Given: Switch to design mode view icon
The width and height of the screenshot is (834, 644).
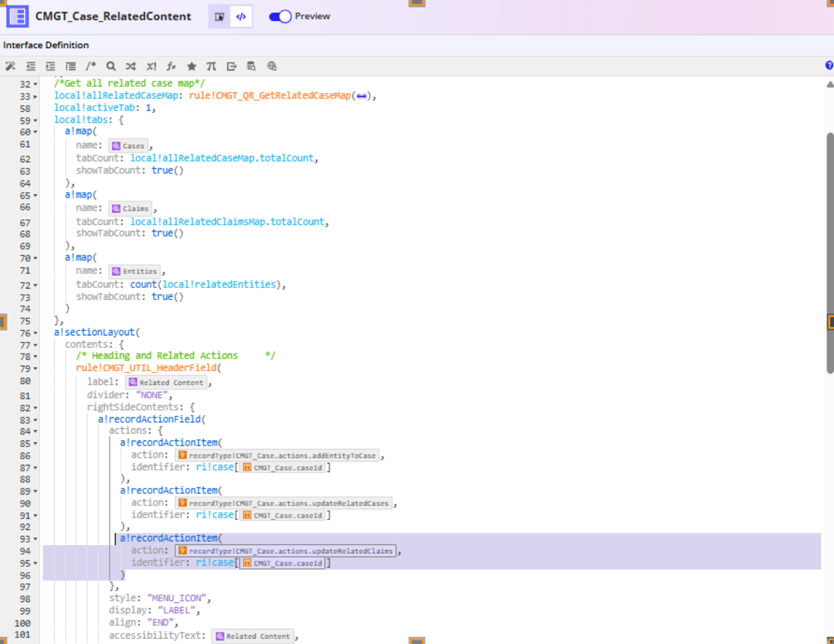Looking at the screenshot, I should (x=219, y=16).
